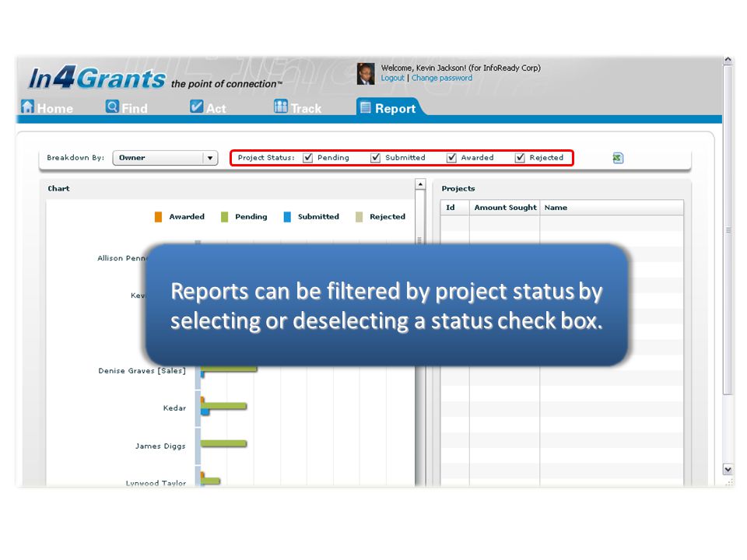Open the Home tab
This screenshot has height=560, width=747.
tap(47, 107)
